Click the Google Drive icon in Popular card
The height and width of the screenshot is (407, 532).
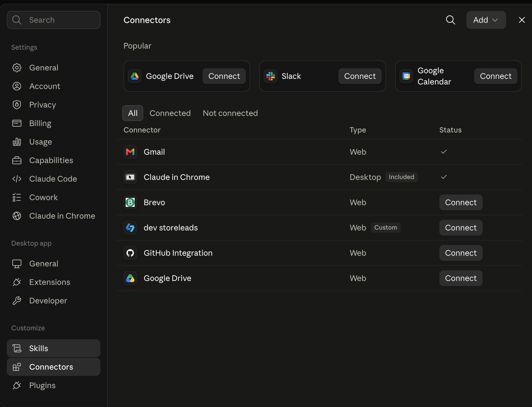point(135,76)
